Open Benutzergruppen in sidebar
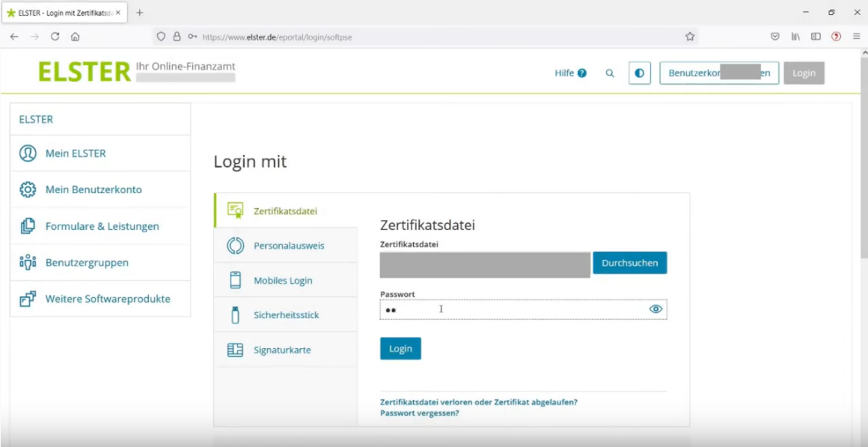The width and height of the screenshot is (868, 447). [x=100, y=263]
